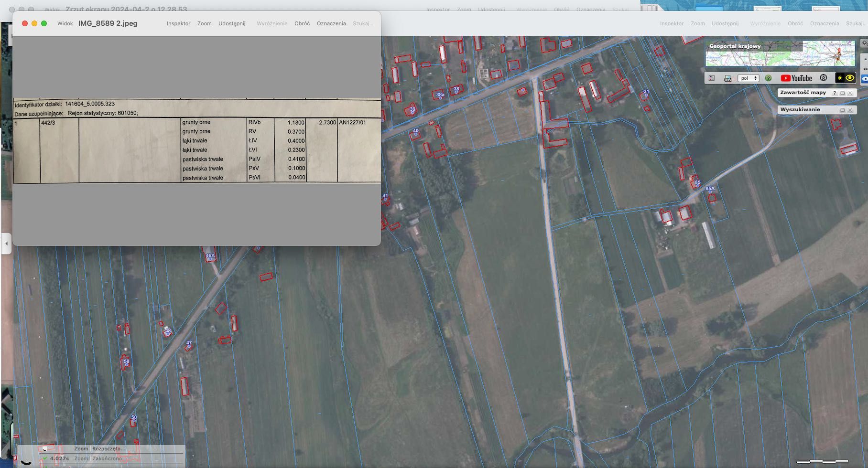Viewport: 868px width, 468px height.
Task: Open the legend list icon in Geoportal toolbar
Action: 712,78
